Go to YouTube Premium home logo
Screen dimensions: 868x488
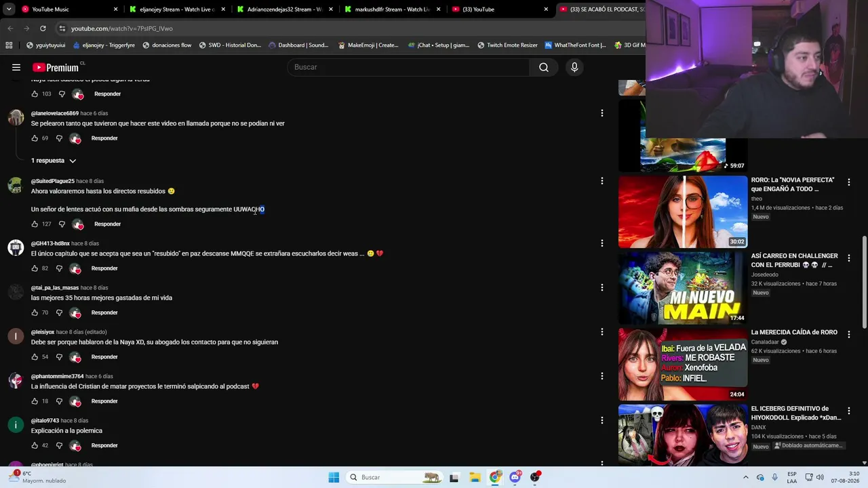click(56, 67)
